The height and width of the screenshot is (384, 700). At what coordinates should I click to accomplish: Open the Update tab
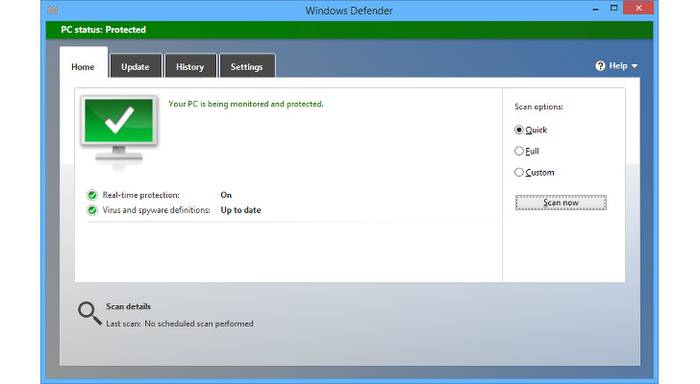tap(135, 67)
